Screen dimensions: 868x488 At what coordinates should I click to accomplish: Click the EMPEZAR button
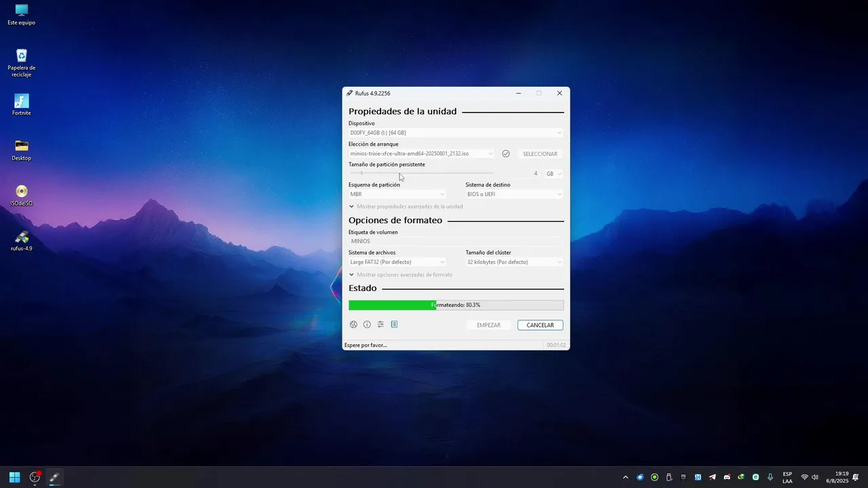(489, 325)
